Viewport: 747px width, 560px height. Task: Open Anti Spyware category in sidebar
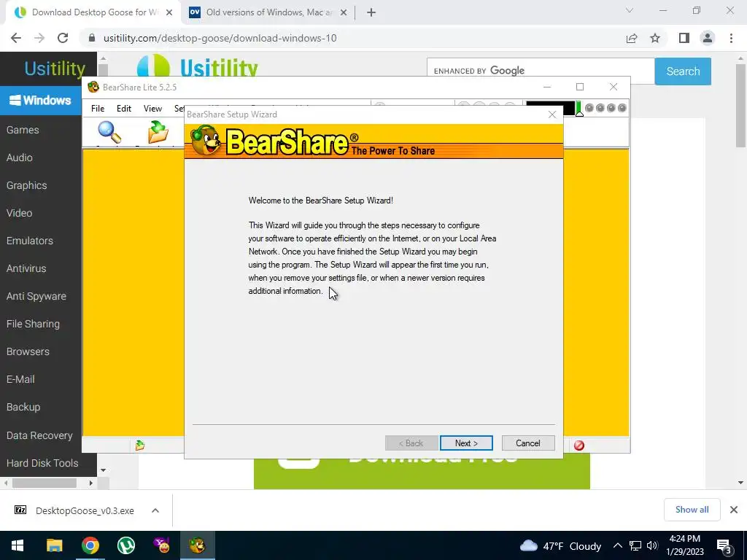(x=36, y=296)
